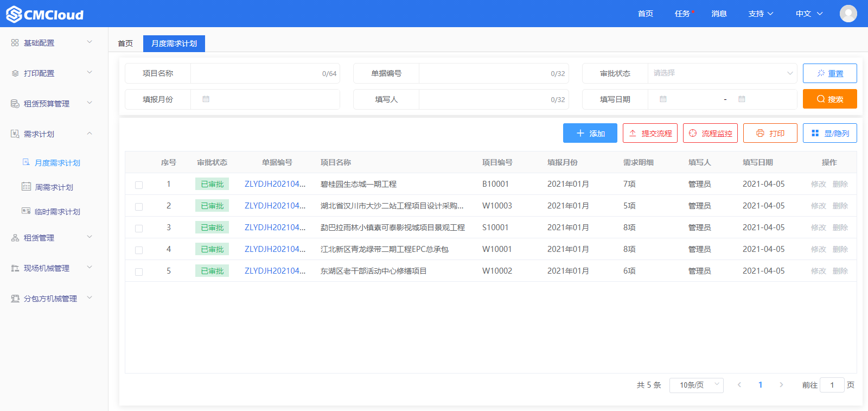Open document link ZLYDJH202104 in row 1
868x411 pixels.
(275, 184)
